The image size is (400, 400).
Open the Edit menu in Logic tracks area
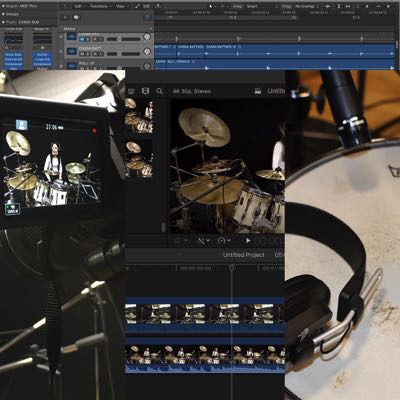click(x=80, y=6)
